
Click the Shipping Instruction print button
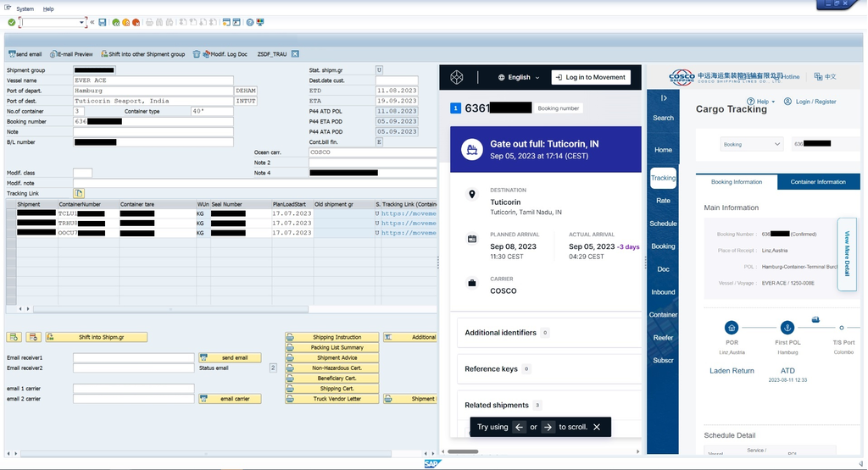click(331, 337)
